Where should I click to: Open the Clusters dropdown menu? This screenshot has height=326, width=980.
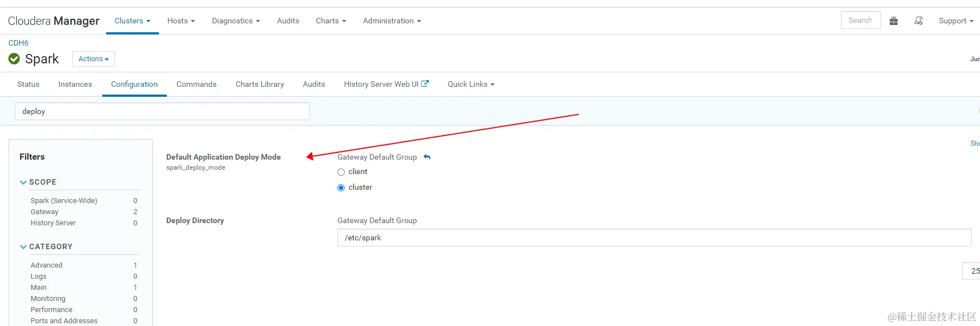pos(132,21)
